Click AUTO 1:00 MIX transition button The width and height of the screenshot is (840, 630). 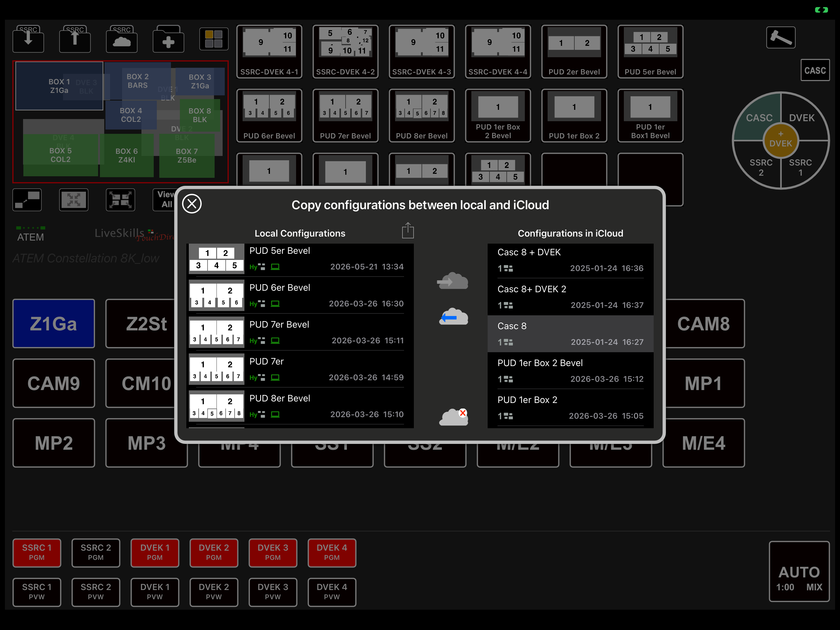pyautogui.click(x=799, y=571)
